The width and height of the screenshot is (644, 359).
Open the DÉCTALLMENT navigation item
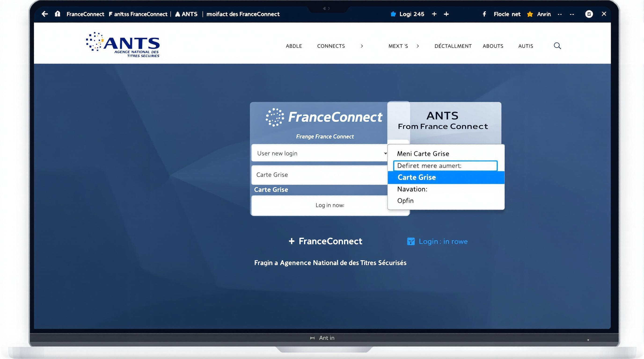point(453,46)
